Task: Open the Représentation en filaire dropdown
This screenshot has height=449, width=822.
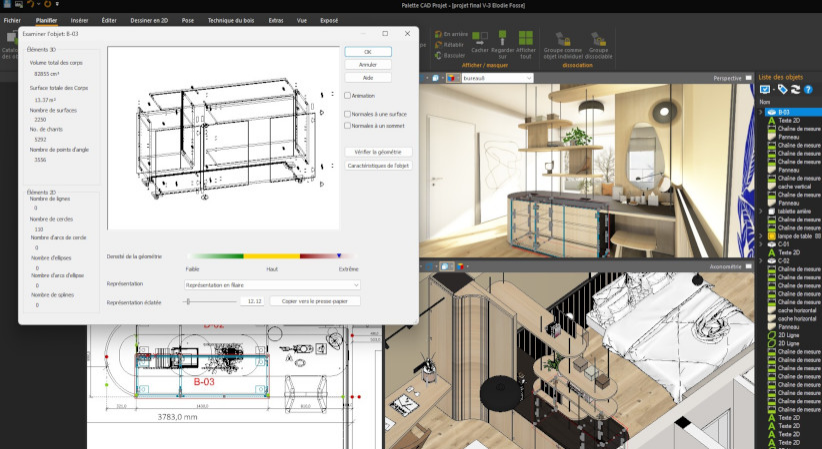Action: tap(272, 285)
